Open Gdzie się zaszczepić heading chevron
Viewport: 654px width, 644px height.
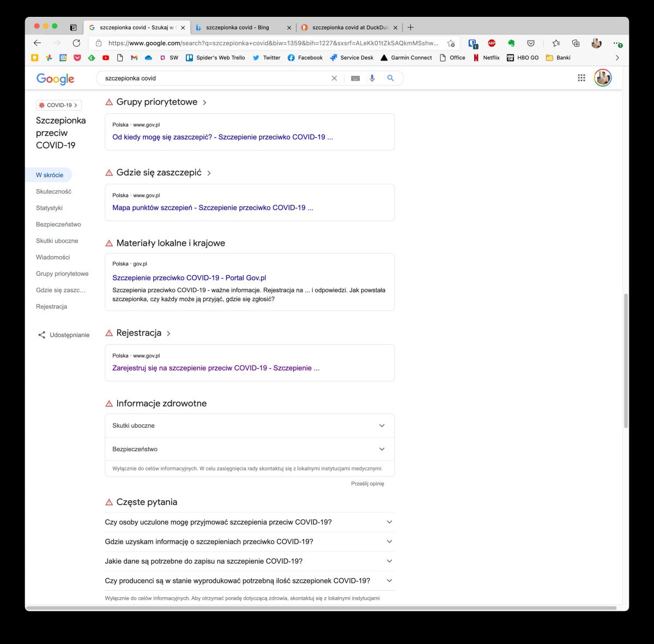[209, 173]
